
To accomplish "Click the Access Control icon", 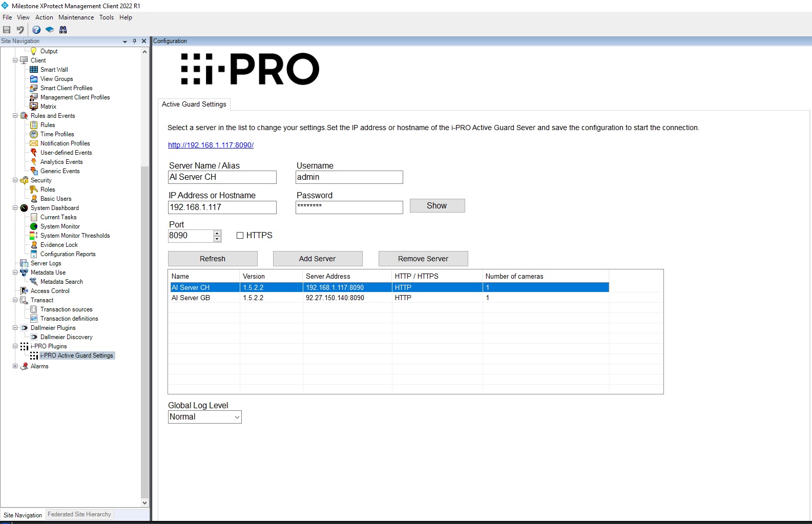I will pos(24,291).
